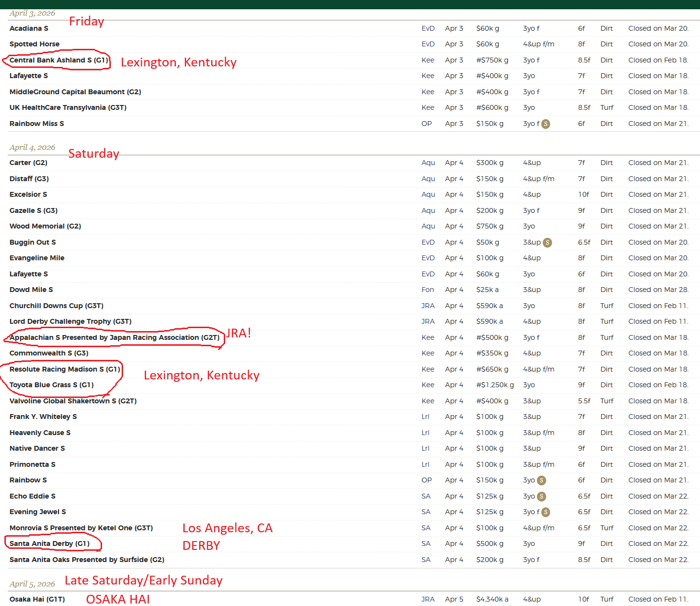
Task: Click the EvD track link in Acadiana S row
Action: click(x=428, y=28)
